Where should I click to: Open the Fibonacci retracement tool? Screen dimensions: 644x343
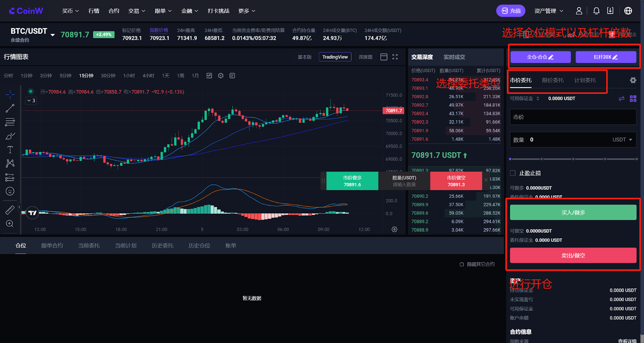[x=10, y=122]
